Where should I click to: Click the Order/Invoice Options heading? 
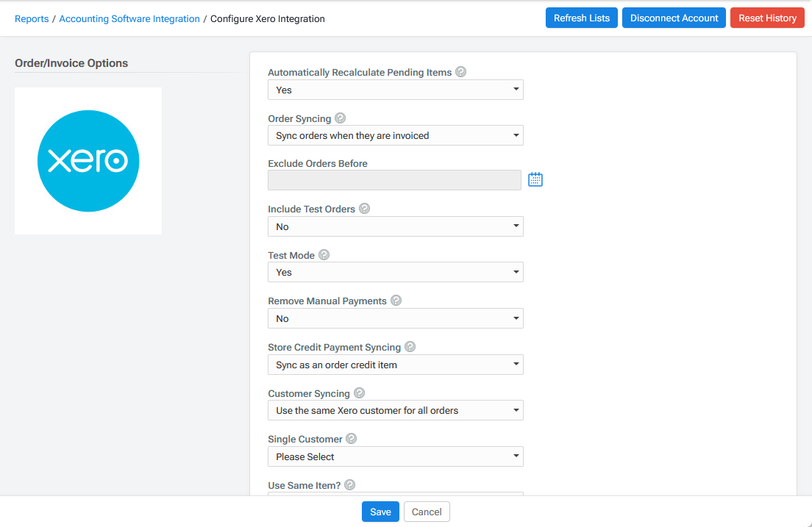(71, 63)
